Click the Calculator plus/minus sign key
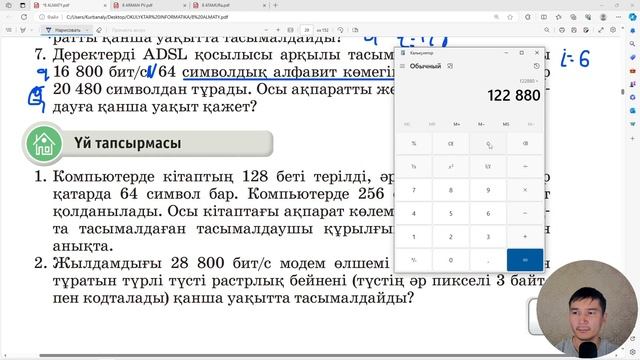The height and width of the screenshot is (360, 640). pos(413,260)
